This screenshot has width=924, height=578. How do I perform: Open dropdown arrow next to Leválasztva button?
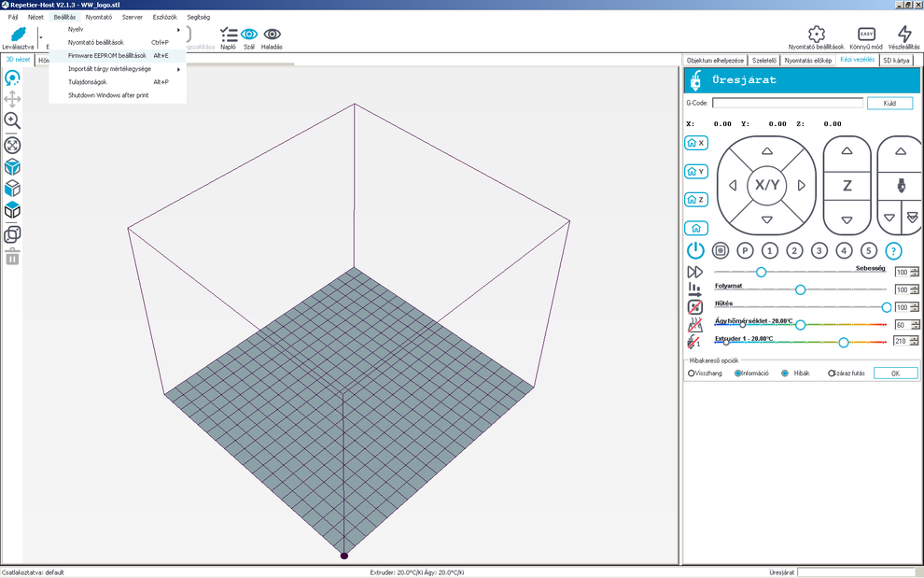tap(41, 37)
